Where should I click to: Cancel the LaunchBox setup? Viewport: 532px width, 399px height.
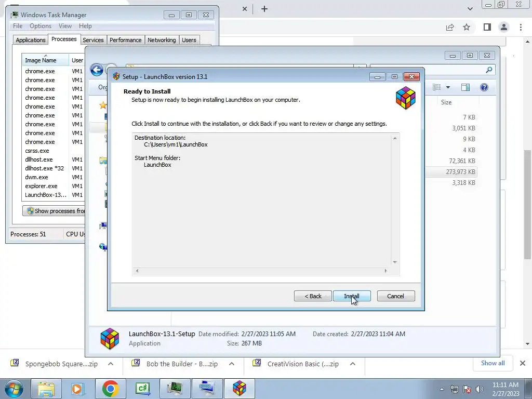pos(395,296)
